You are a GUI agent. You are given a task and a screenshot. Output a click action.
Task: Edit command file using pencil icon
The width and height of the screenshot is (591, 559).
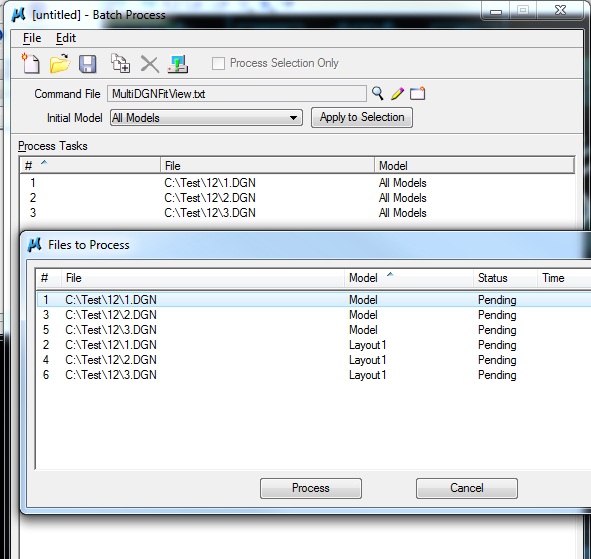pos(398,93)
